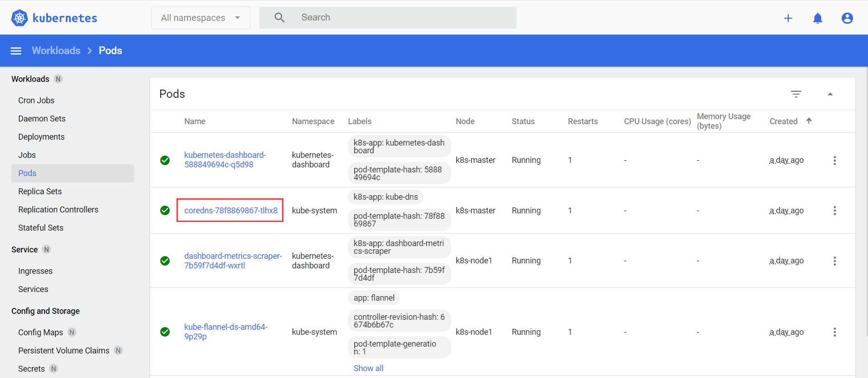This screenshot has height=378, width=868.
Task: Open the coredns-78f8869867-tlhx8 pod link
Action: coord(231,211)
